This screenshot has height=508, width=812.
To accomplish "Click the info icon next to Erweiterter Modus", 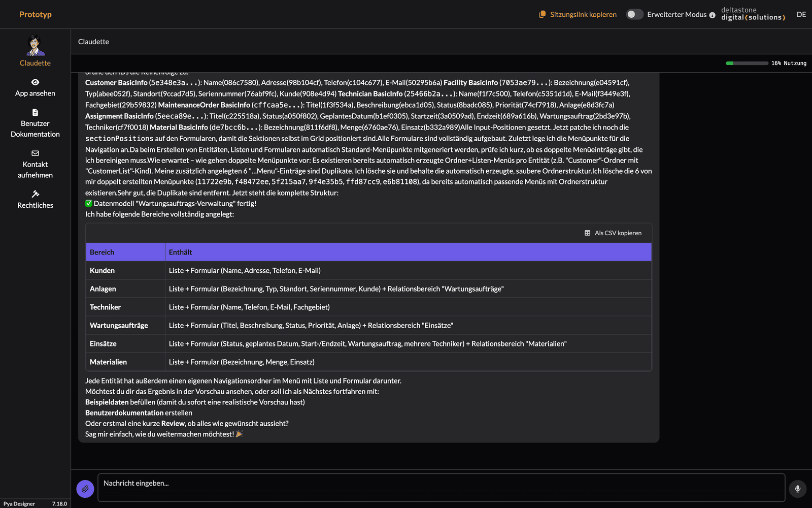I will click(x=712, y=15).
